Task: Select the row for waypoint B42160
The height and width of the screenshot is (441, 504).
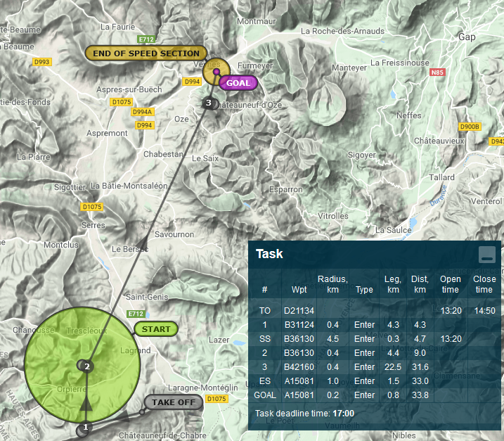Action: click(376, 366)
